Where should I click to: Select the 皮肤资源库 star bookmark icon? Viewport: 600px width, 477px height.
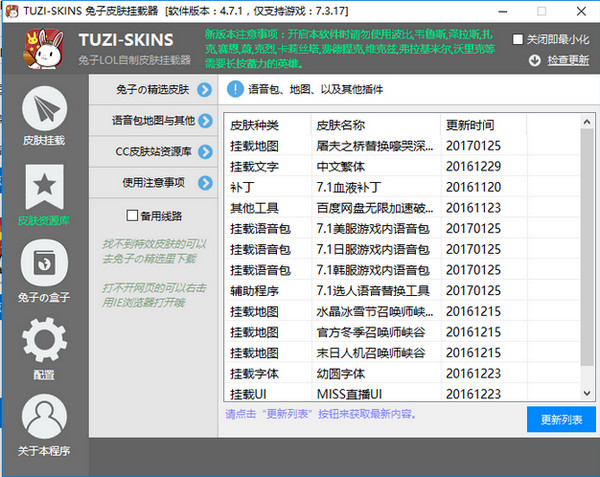[44, 187]
